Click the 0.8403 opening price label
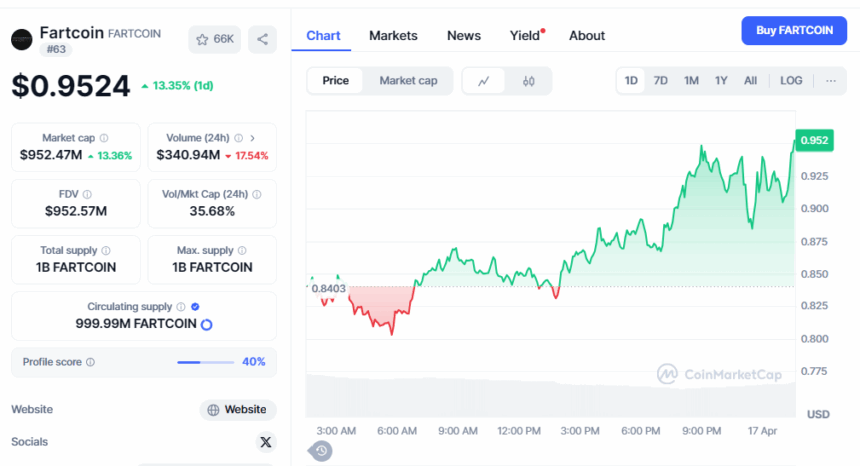This screenshot has height=466, width=860. point(329,288)
